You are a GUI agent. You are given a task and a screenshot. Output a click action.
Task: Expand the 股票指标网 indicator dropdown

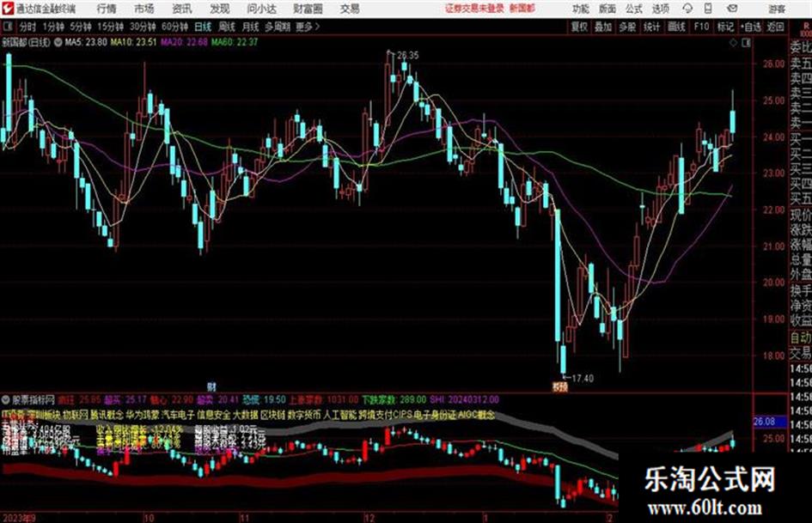[x=6, y=399]
